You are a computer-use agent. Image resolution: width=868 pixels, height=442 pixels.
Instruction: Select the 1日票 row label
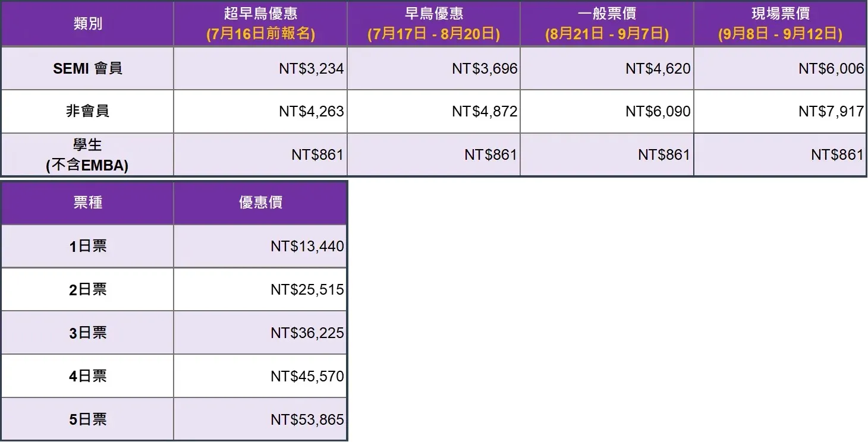[87, 246]
